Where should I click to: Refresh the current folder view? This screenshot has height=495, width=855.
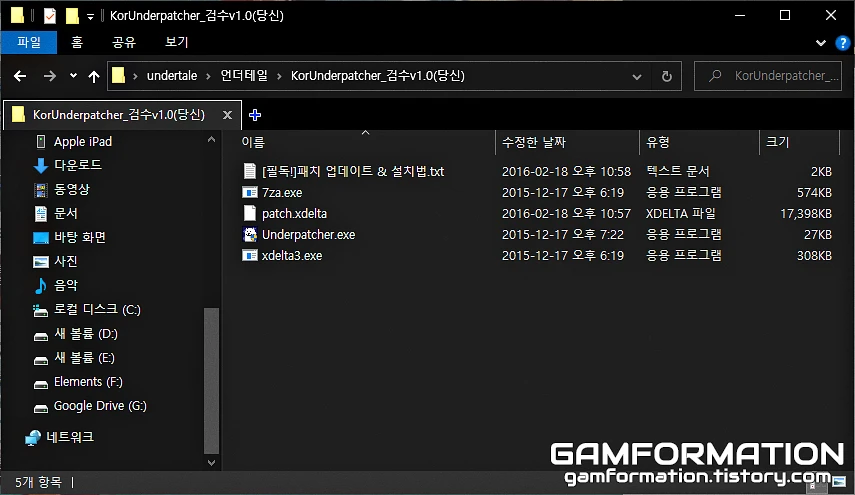click(x=666, y=76)
